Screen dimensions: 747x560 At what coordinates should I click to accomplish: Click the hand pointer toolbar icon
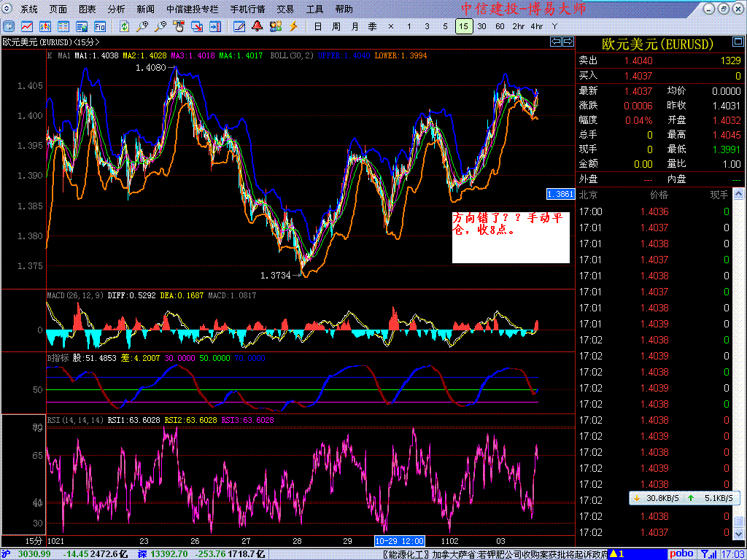click(179, 26)
